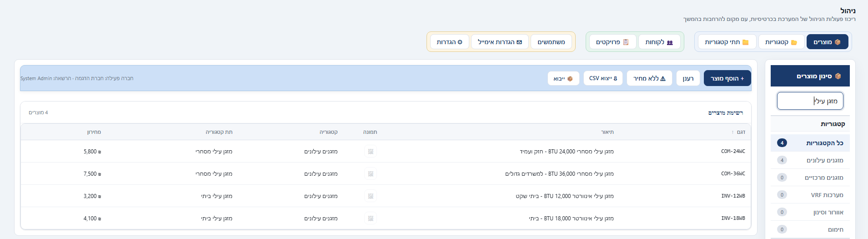
Task: Click the gear icon on הגדרות tab
Action: [x=460, y=42]
